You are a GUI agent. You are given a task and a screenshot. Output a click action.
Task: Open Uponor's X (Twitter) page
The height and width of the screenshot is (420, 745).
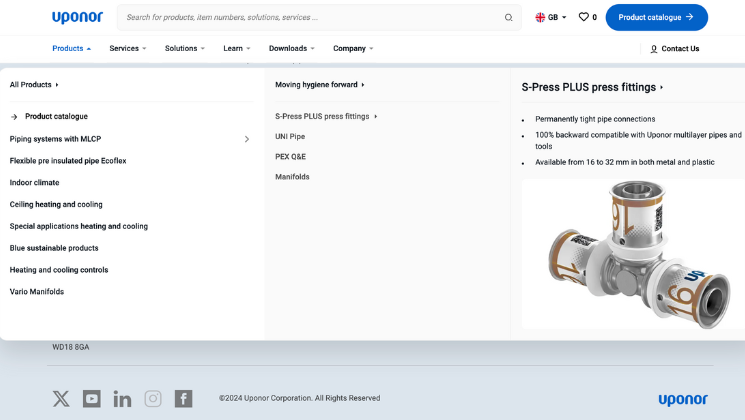[x=61, y=398]
